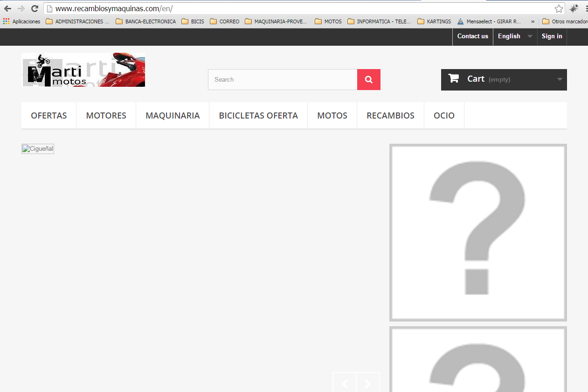Click the bug extension icon
The height and width of the screenshot is (392, 588).
(x=574, y=8)
